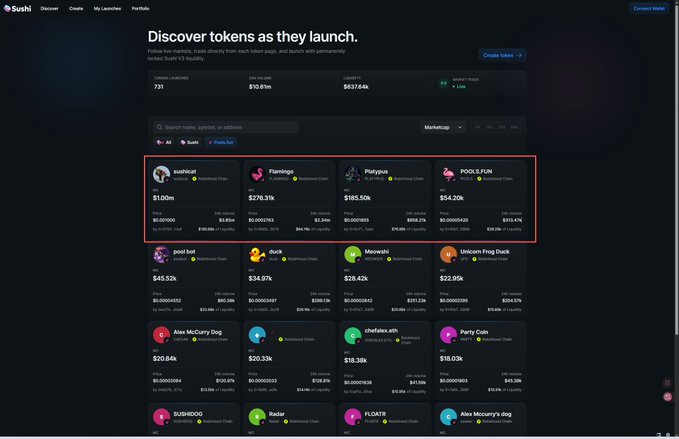Click the $276.31k market cap on Flamingo
This screenshot has height=439, width=679.
pos(261,198)
